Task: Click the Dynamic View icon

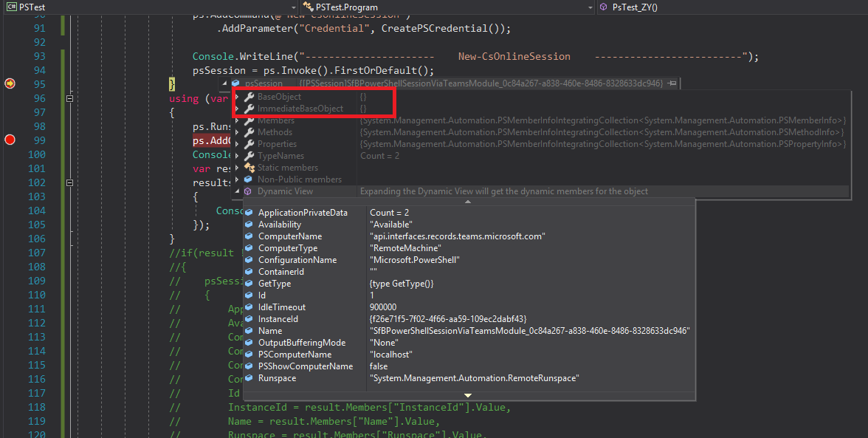Action: [x=248, y=191]
